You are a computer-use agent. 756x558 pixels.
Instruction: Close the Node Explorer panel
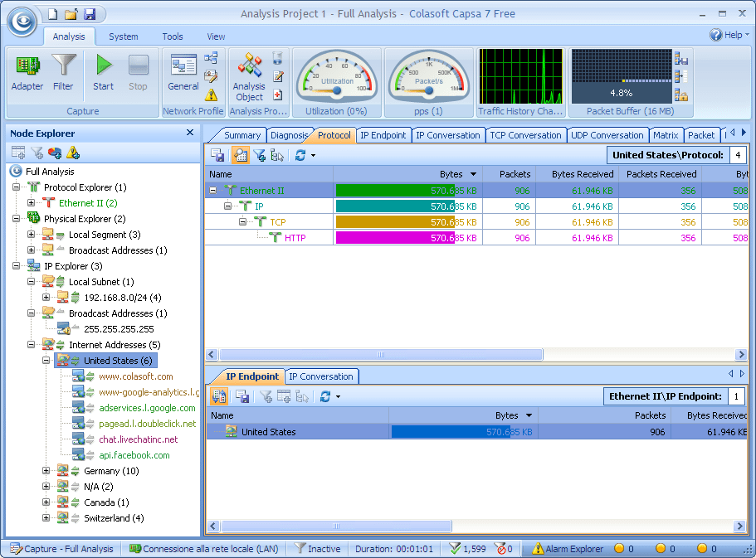tap(190, 133)
